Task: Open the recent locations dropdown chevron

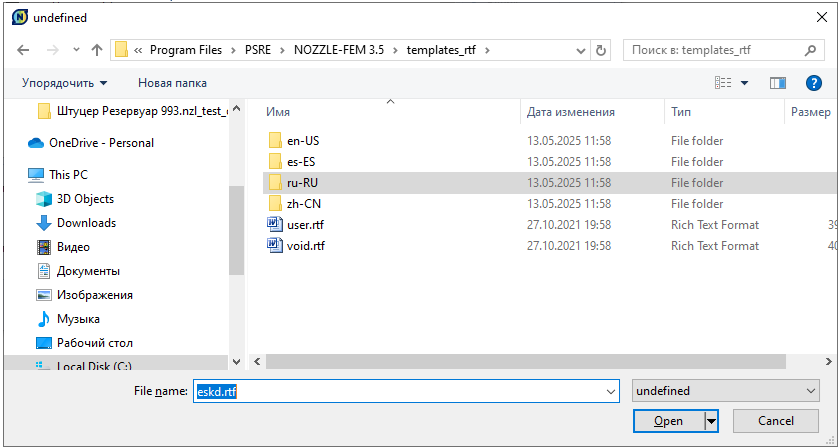Action: (76, 50)
